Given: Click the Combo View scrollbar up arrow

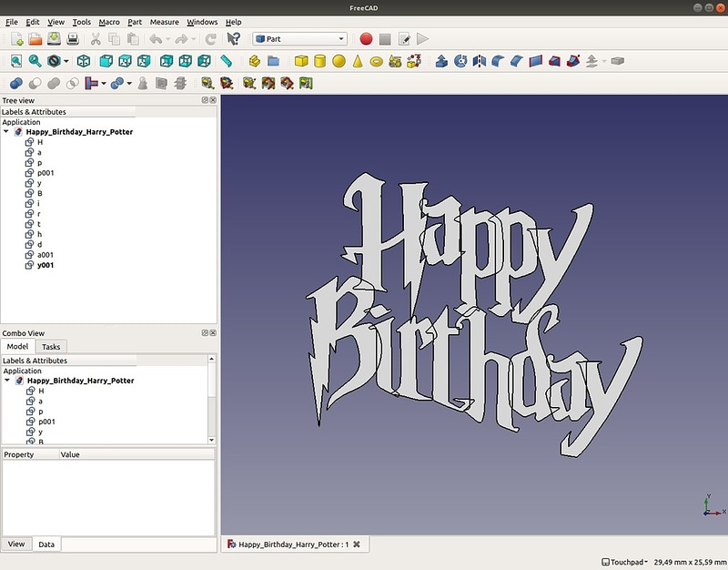Looking at the screenshot, I should [212, 359].
